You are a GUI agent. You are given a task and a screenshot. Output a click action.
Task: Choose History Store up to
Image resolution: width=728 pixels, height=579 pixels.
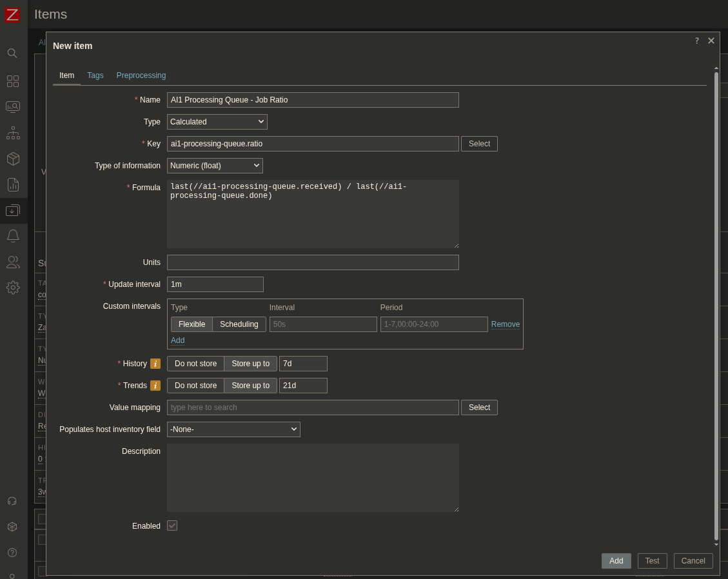tap(250, 364)
